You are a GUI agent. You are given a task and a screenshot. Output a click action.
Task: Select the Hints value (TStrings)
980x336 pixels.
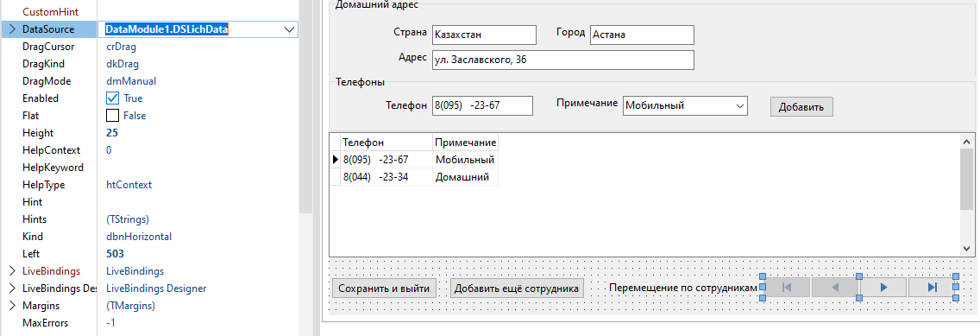point(128,219)
